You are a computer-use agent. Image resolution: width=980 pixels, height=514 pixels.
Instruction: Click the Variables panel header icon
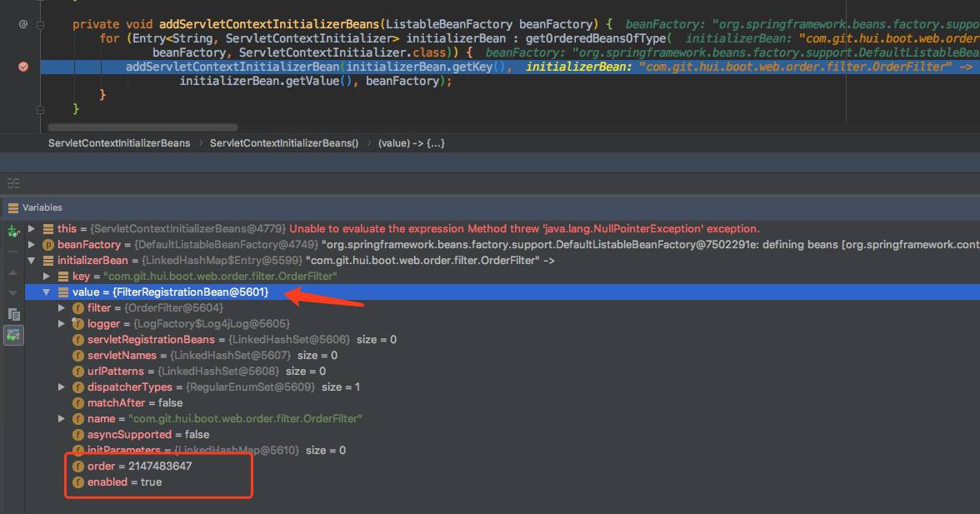pos(13,207)
